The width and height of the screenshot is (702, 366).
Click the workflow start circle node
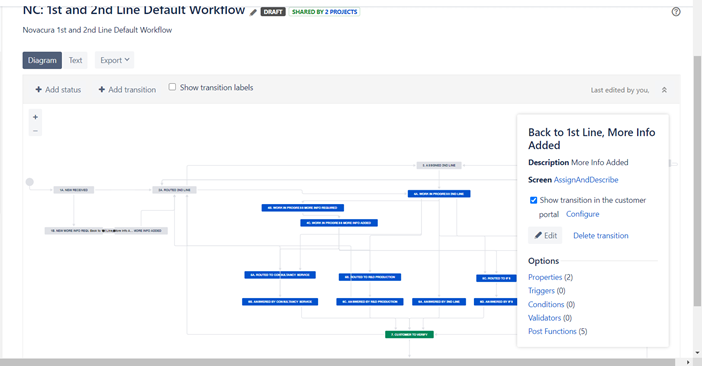30,182
